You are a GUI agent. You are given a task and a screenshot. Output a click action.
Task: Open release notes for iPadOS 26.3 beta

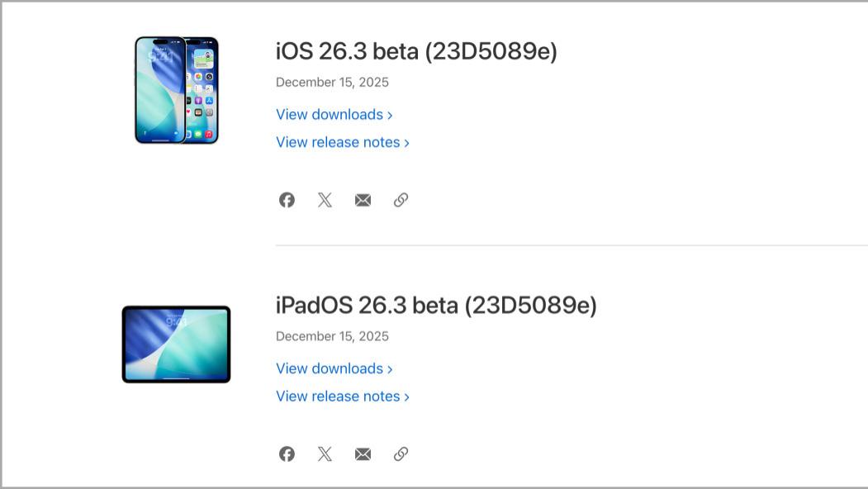pos(338,396)
